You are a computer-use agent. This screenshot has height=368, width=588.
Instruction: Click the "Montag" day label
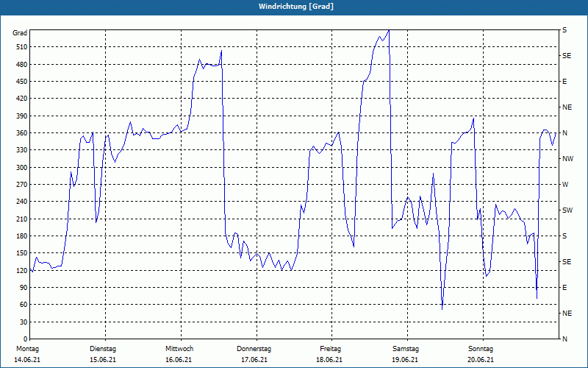tap(27, 349)
